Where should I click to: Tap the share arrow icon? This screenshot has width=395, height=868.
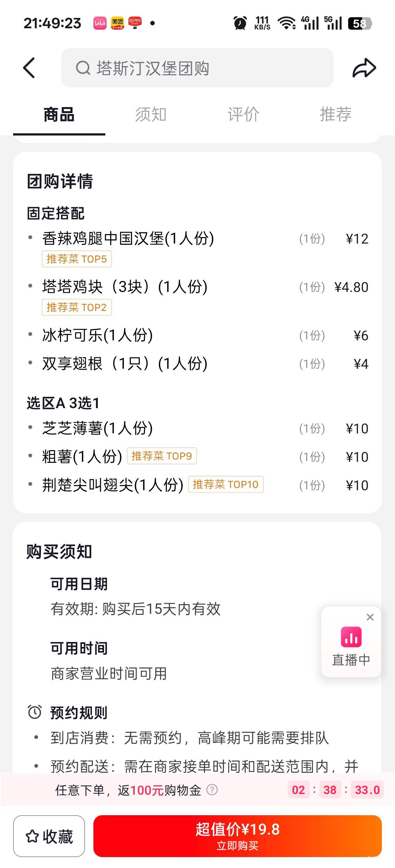tap(364, 68)
